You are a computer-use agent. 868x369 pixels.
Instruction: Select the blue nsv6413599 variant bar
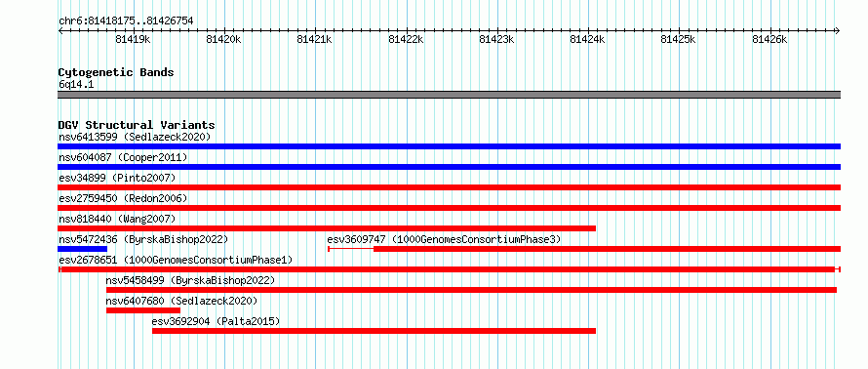coord(449,146)
